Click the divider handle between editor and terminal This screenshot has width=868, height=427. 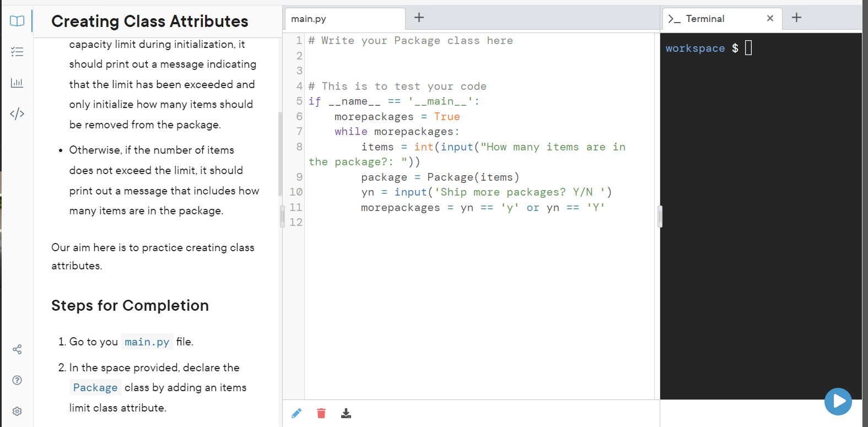click(660, 216)
